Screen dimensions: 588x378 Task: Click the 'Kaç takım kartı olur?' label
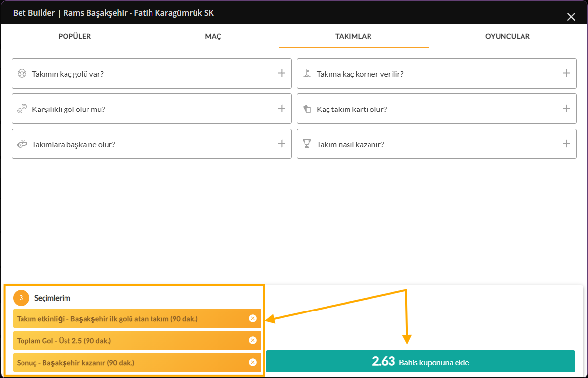(x=352, y=110)
